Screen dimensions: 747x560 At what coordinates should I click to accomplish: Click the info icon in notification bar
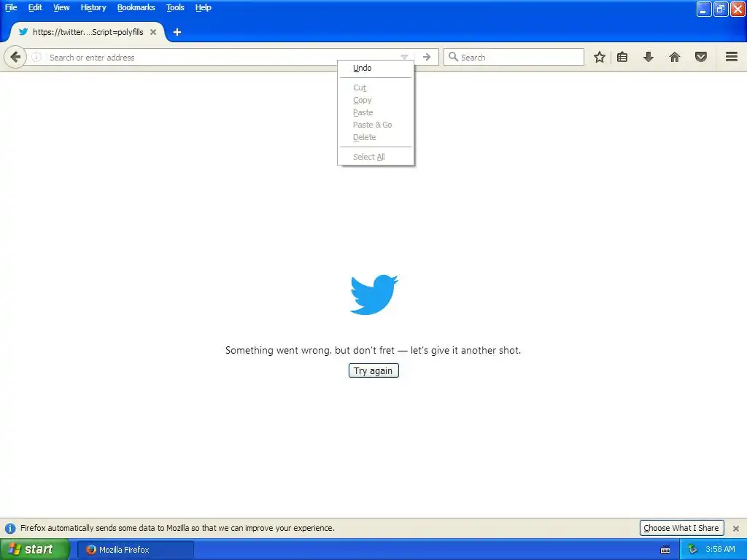pyautogui.click(x=10, y=528)
